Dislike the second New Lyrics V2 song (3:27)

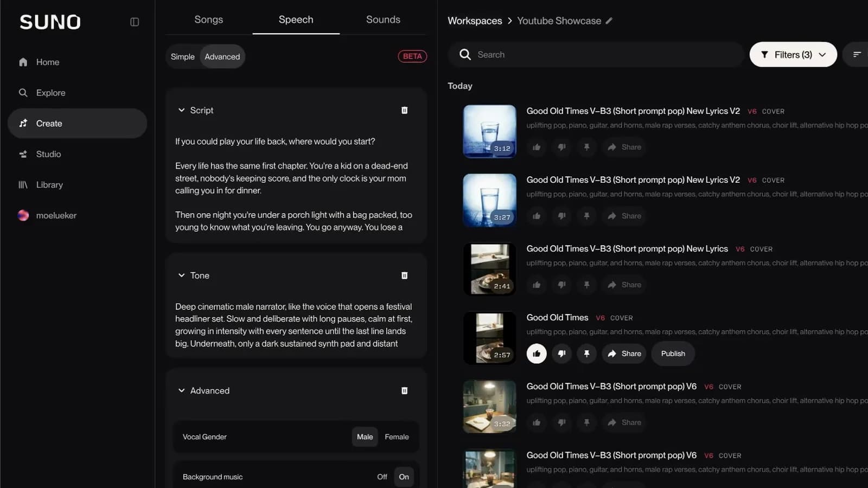(x=561, y=216)
